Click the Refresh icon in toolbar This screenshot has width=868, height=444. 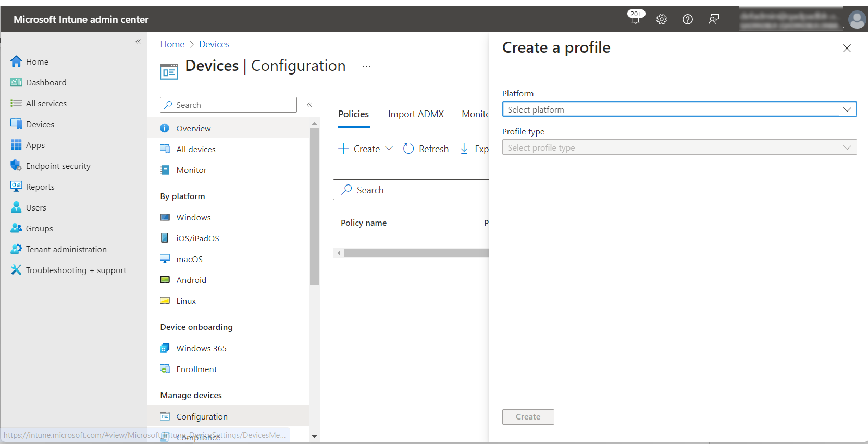point(408,149)
